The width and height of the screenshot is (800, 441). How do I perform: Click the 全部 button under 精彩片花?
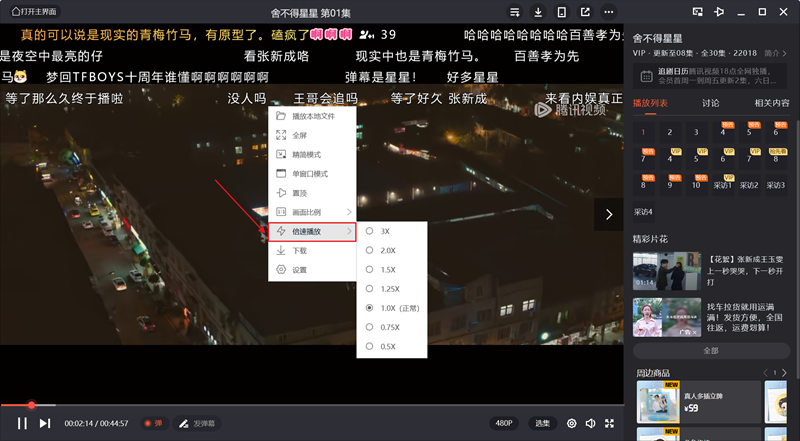(x=711, y=351)
